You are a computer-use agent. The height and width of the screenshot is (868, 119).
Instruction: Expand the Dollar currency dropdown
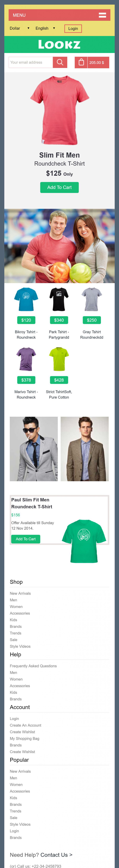pos(20,28)
